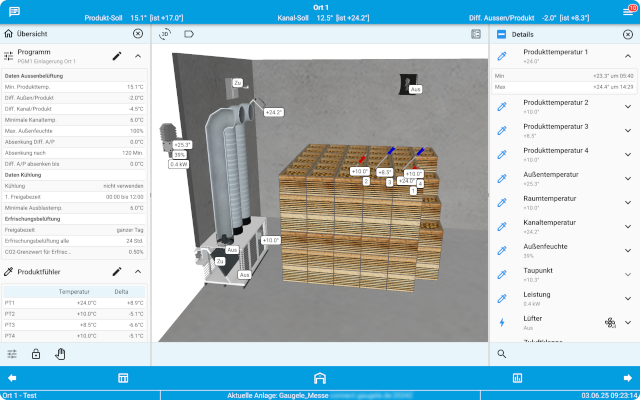
Task: Click the manual mode hand icon
Action: pyautogui.click(x=60, y=353)
